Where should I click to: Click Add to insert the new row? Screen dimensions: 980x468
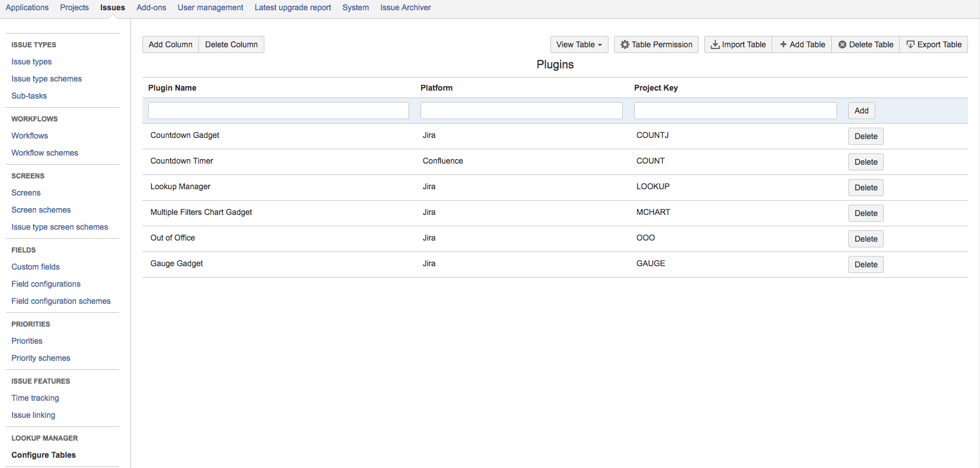pos(861,111)
